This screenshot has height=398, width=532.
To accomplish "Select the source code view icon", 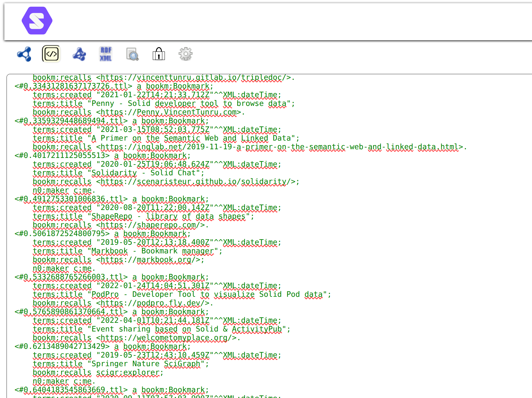I will point(52,54).
